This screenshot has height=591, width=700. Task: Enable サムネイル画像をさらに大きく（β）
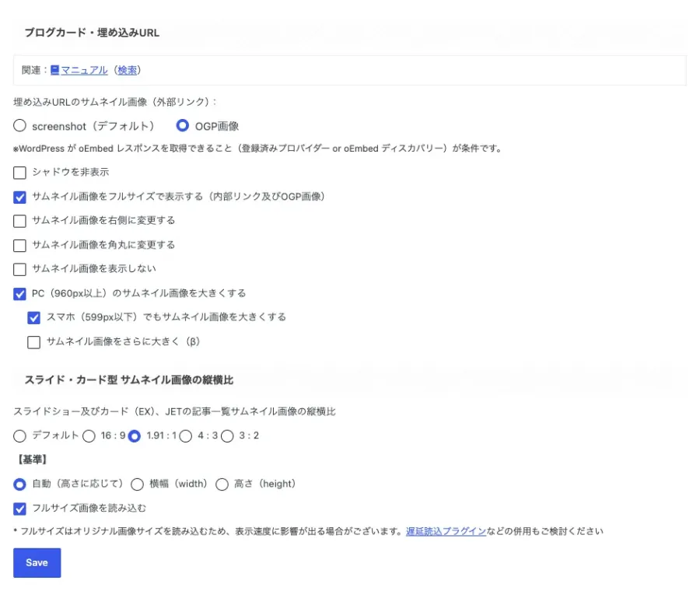pos(34,342)
